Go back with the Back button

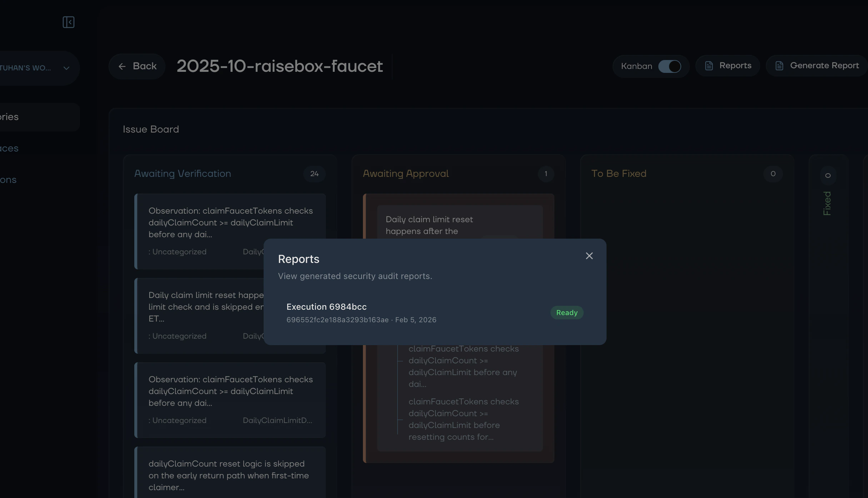pos(137,66)
